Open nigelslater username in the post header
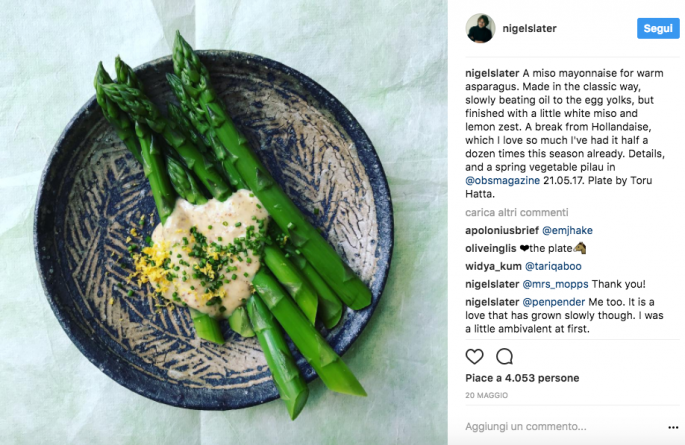The width and height of the screenshot is (685, 445). [529, 28]
